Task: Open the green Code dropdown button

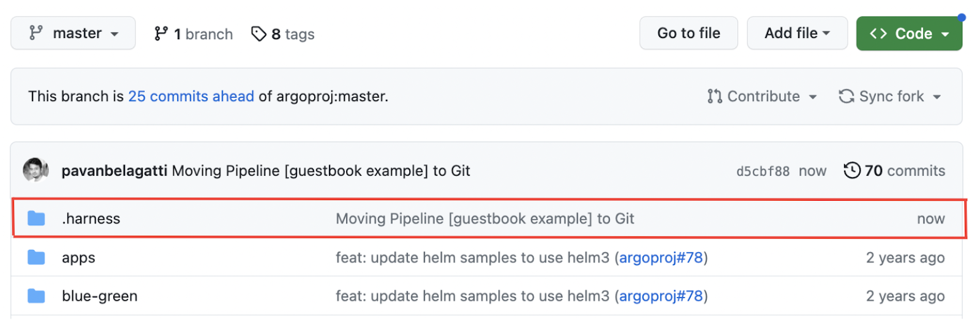Action: (909, 33)
